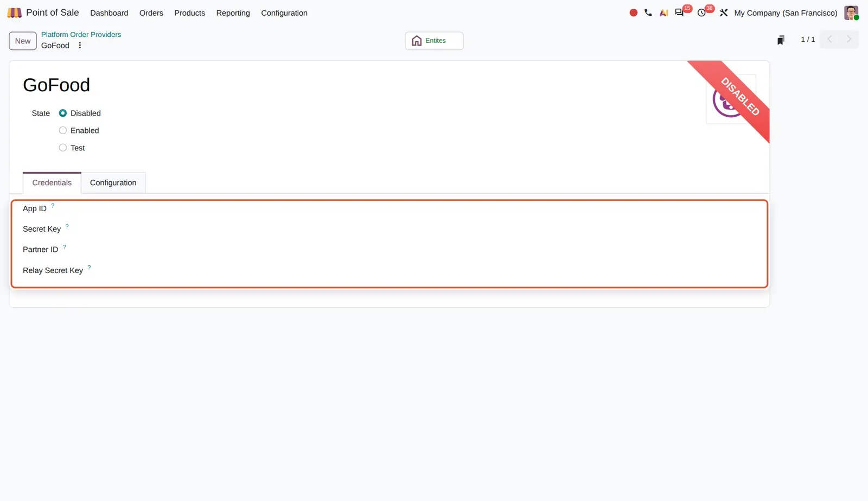Open the GoFood record actions kebab menu
Image resolution: width=868 pixels, height=501 pixels.
tap(80, 46)
